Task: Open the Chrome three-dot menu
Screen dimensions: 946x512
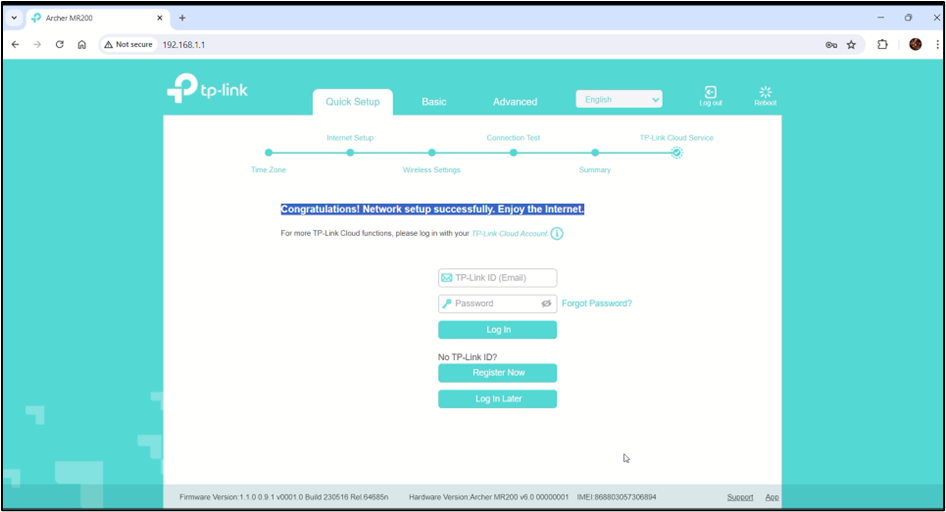Action: pyautogui.click(x=937, y=45)
